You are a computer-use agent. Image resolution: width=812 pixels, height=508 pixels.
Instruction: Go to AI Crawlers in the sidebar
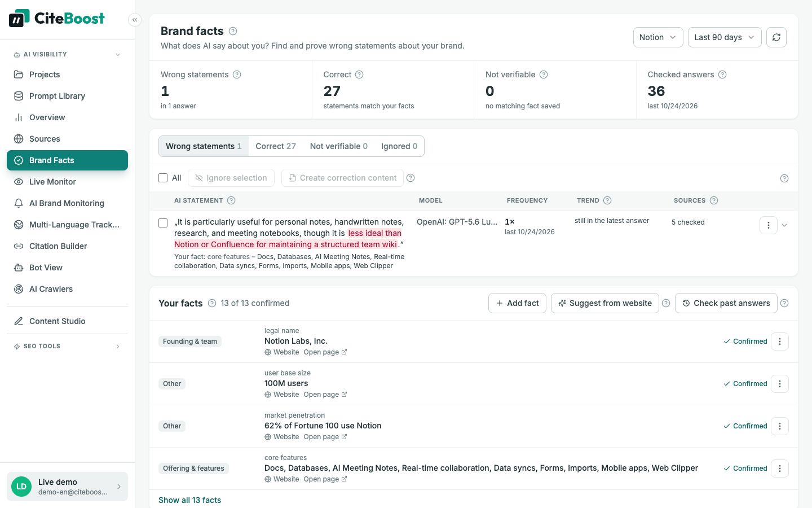[x=67, y=289]
